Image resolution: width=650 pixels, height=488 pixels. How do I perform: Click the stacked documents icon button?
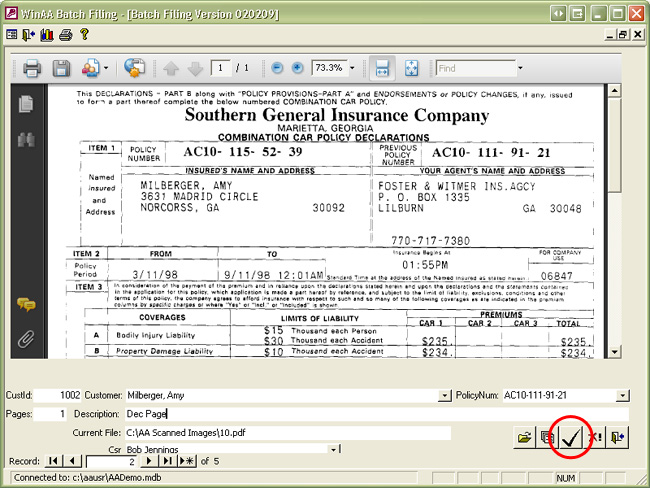click(x=547, y=437)
